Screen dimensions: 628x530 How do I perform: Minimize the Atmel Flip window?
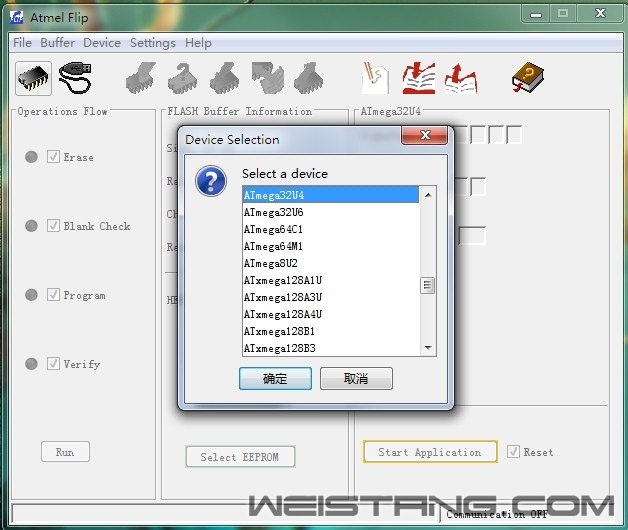click(x=535, y=14)
